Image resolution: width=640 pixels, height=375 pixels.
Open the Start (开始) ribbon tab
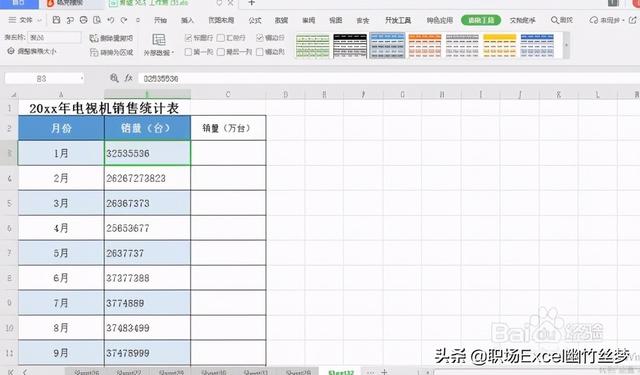pos(160,20)
